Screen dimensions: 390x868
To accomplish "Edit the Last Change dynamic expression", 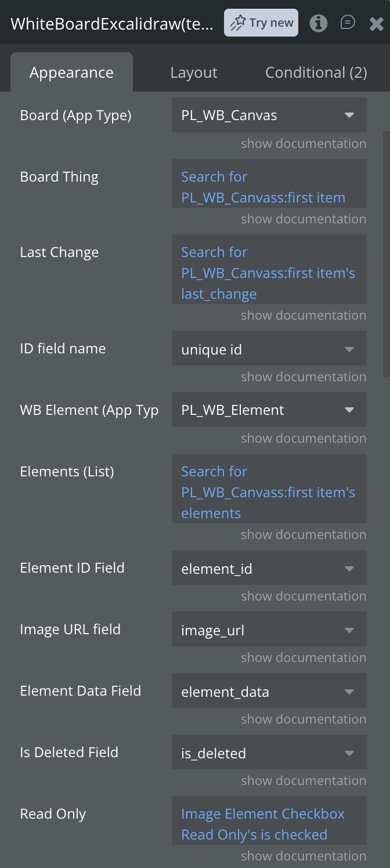I will coord(269,273).
